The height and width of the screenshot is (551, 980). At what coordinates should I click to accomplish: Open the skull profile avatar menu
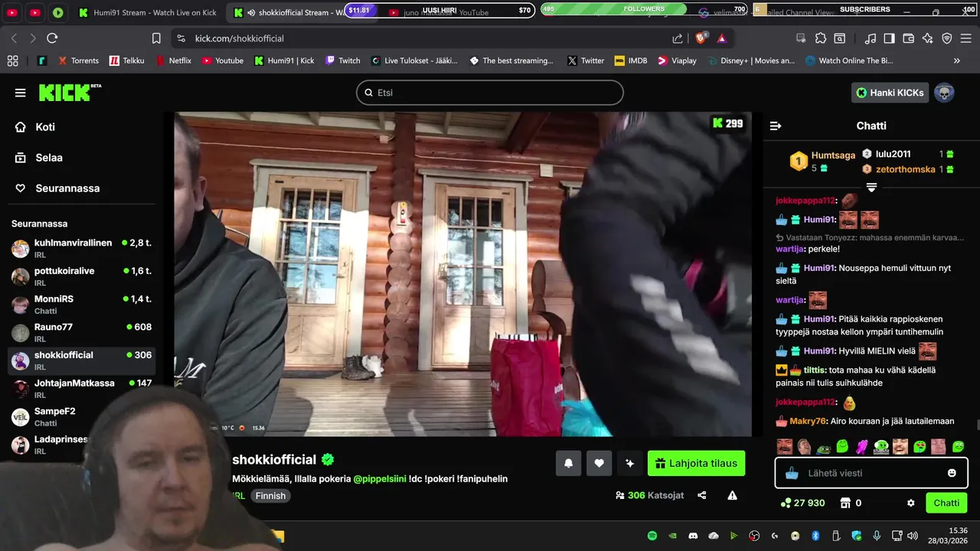tap(944, 93)
